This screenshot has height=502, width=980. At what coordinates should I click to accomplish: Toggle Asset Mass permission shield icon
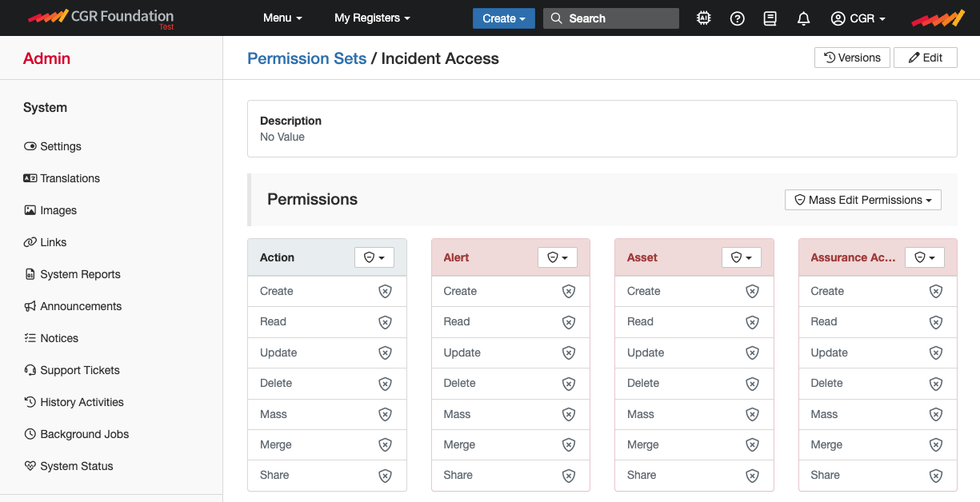[x=752, y=415]
